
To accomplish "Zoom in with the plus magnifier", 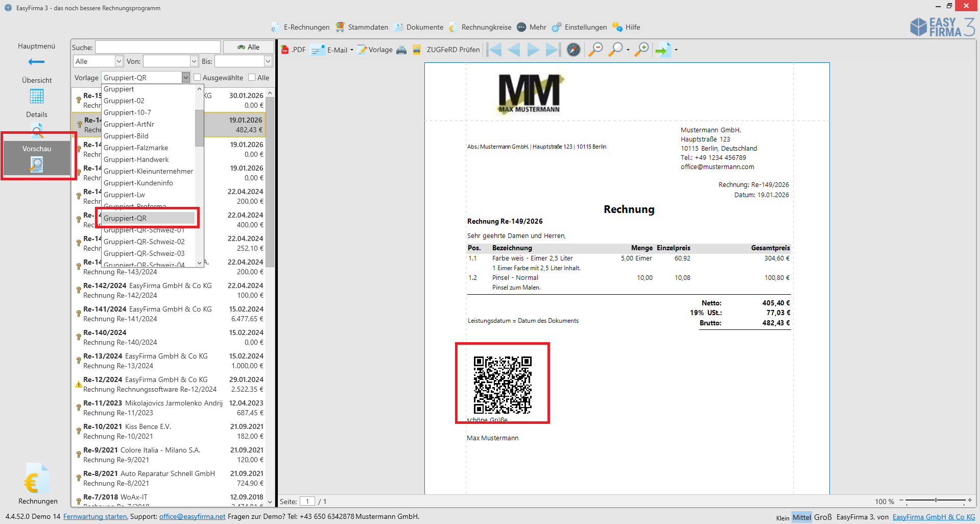I will pos(642,50).
